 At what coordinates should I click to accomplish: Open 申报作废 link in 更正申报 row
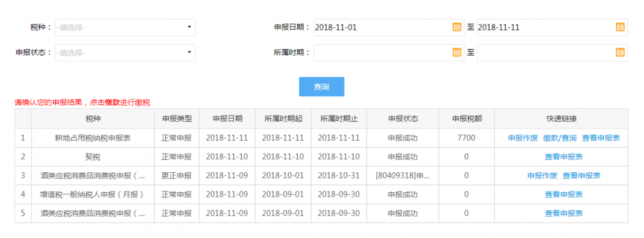pos(542,175)
